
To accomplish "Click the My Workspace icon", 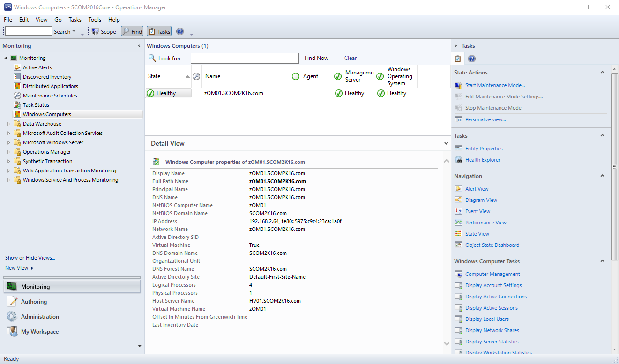I will pyautogui.click(x=12, y=331).
